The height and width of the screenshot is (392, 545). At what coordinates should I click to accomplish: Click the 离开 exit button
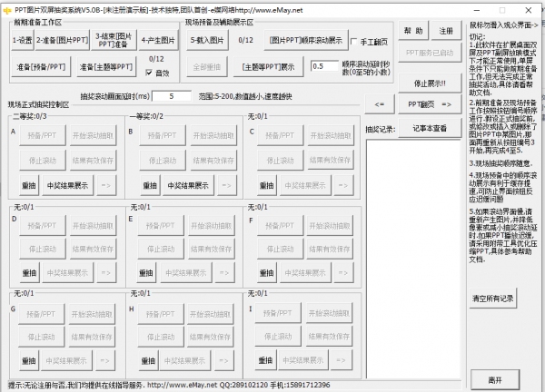click(x=495, y=380)
